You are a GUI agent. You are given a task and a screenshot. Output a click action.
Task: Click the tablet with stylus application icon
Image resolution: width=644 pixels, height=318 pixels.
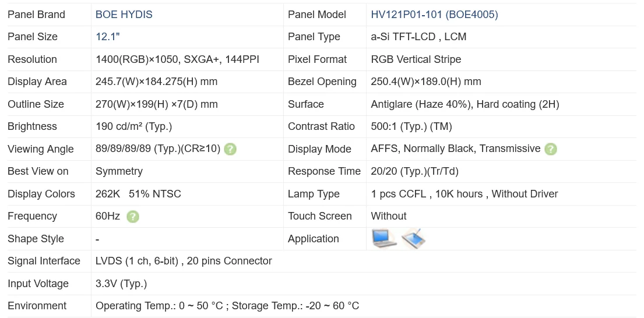(x=414, y=238)
